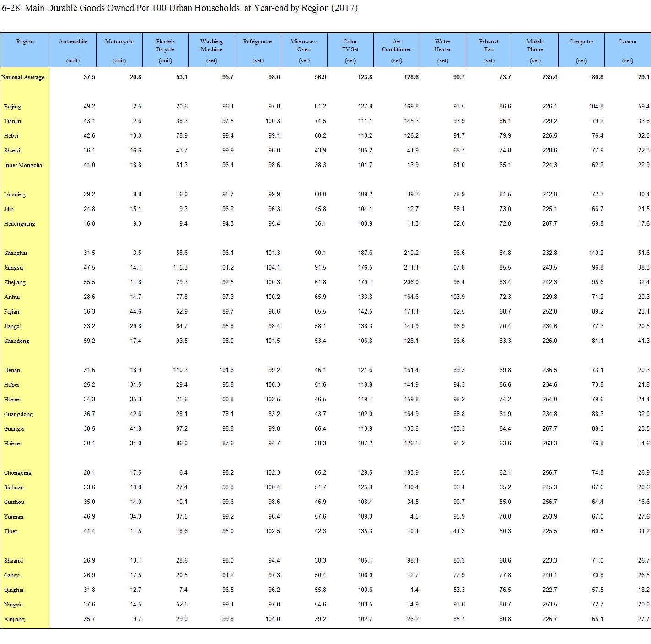Click Guangxi mobile phone value 267.7
The image size is (651, 644).
coord(550,429)
